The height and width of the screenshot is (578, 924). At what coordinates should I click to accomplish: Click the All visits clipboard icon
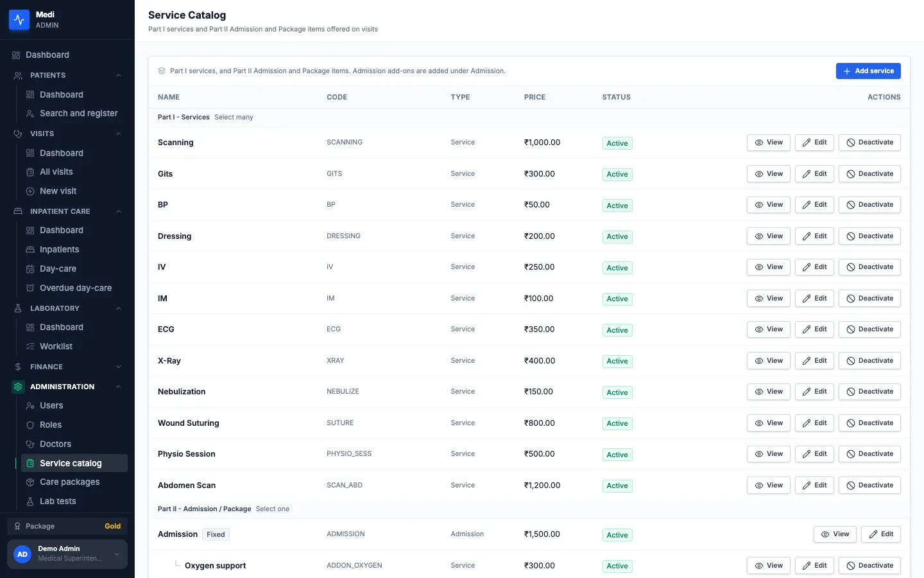[x=30, y=172]
